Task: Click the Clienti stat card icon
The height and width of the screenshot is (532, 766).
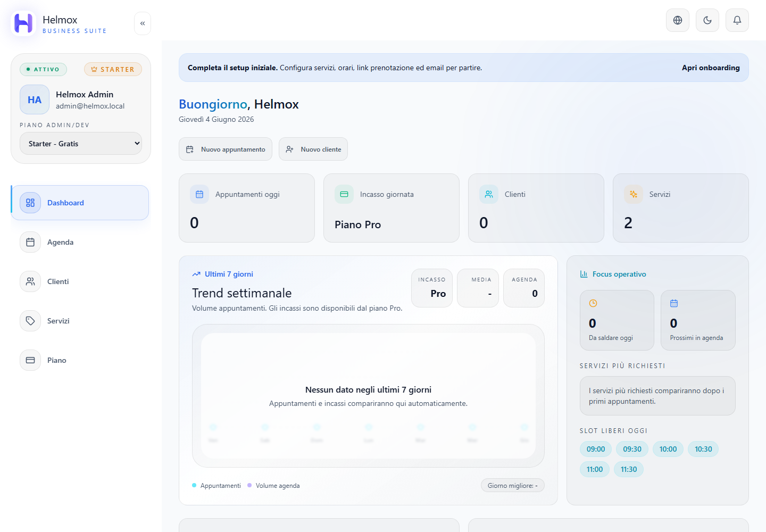Action: click(489, 194)
